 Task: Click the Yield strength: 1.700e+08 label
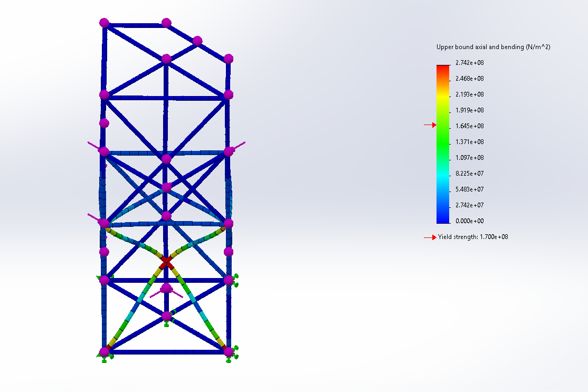click(x=473, y=237)
